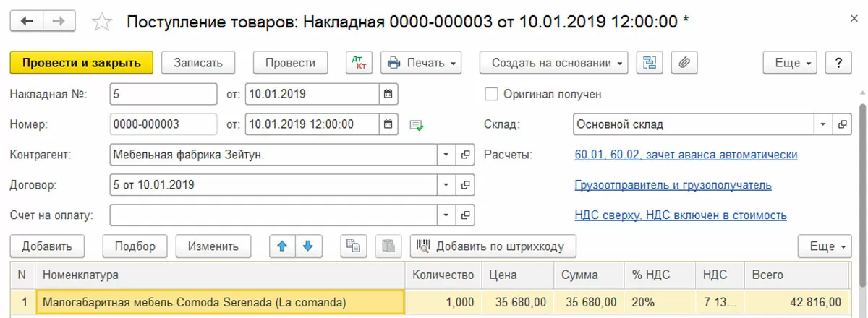868x318 pixels.
Task: Move table row up
Action: coord(282,246)
